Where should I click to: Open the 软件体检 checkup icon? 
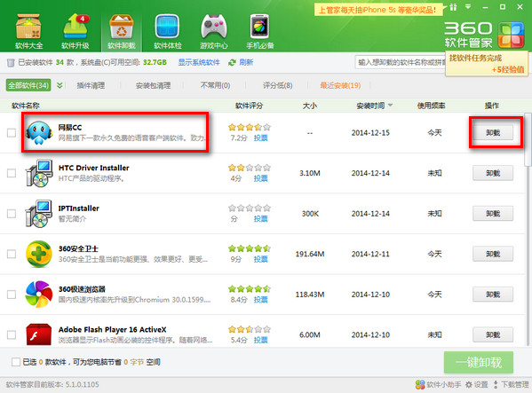point(168,27)
